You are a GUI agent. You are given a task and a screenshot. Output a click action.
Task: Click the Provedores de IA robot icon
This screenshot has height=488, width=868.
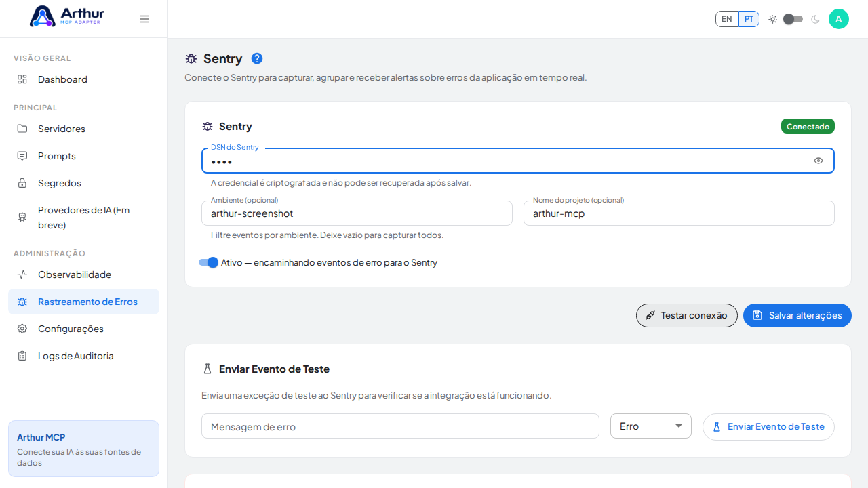pos(22,218)
